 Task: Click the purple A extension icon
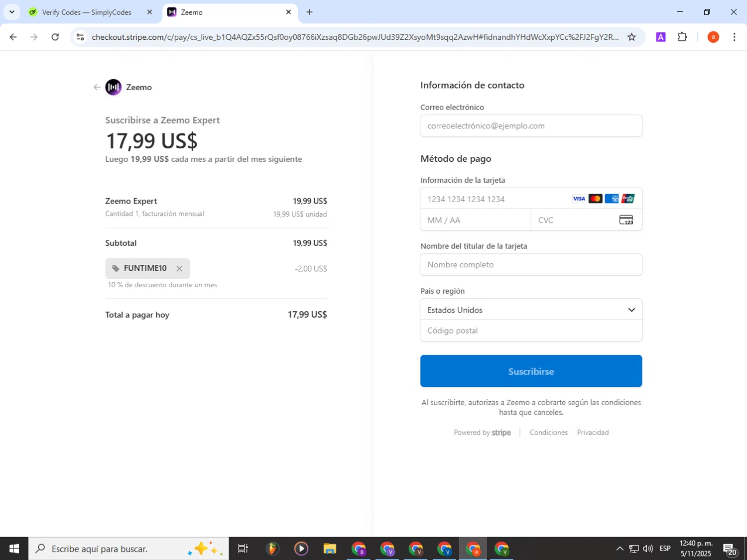[661, 37]
